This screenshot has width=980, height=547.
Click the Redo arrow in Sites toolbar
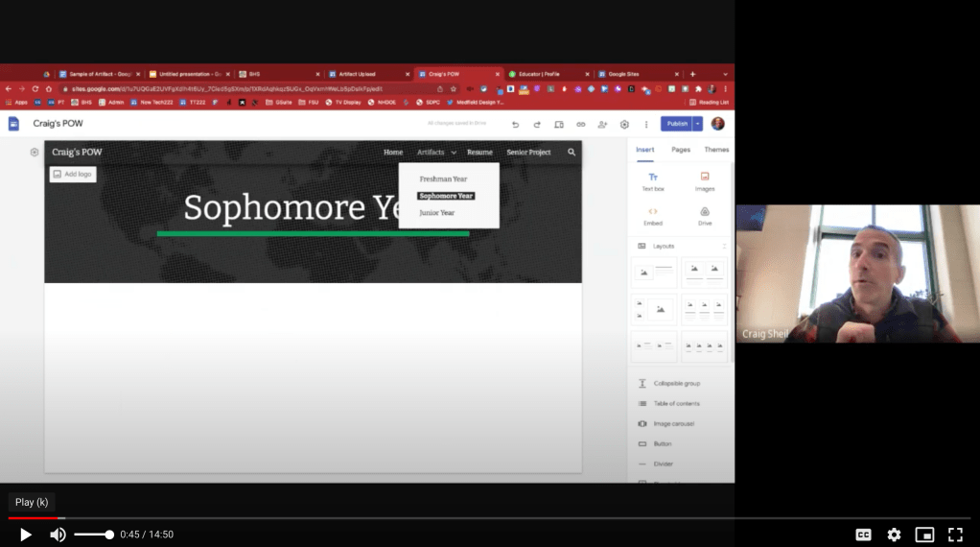click(537, 125)
